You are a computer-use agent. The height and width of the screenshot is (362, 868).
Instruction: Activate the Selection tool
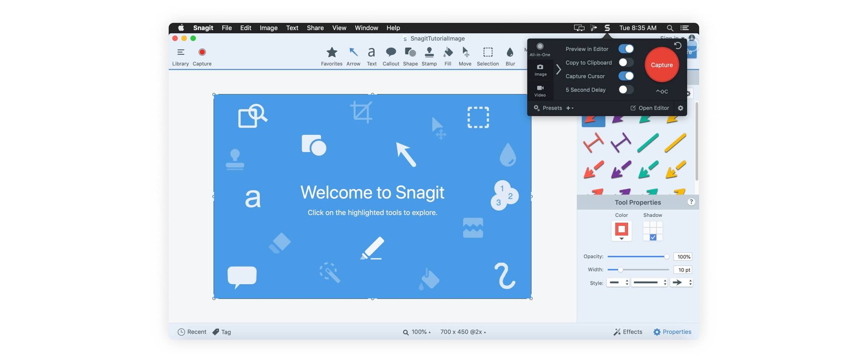(x=488, y=57)
